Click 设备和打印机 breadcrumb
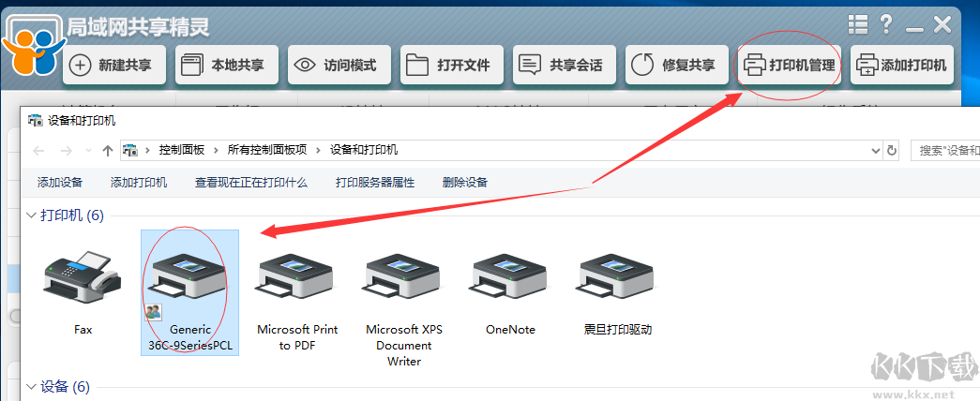The width and height of the screenshot is (980, 401). click(364, 150)
